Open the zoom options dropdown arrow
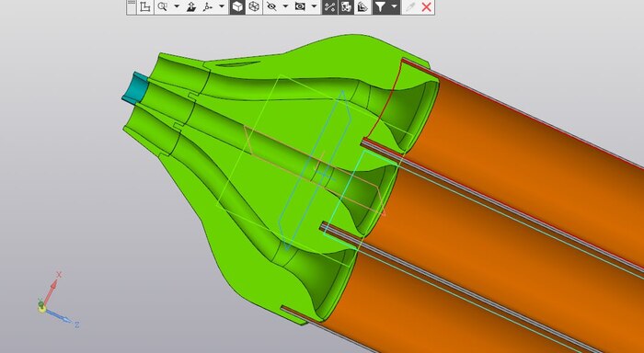This screenshot has width=644, height=353. point(177,6)
